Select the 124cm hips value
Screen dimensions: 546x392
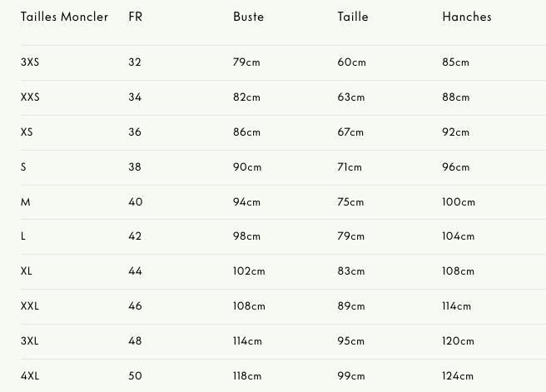[x=458, y=376]
